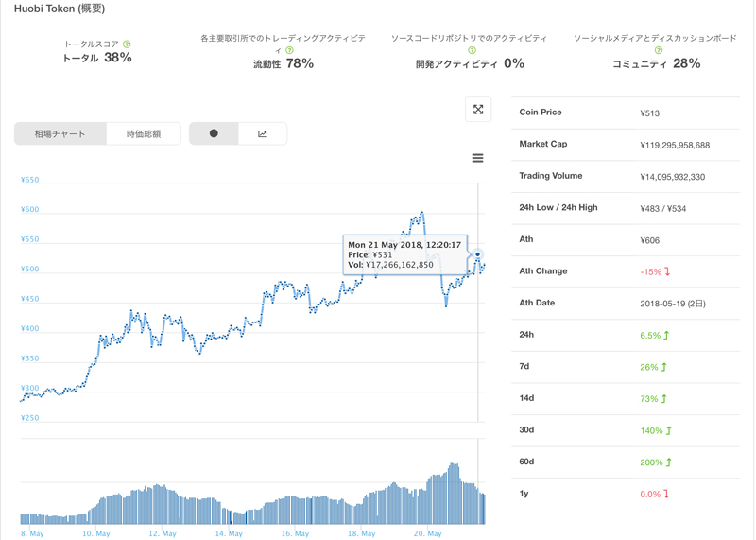This screenshot has height=540, width=756.
Task: Click green up arrow in 7d row
Action: tap(664, 367)
